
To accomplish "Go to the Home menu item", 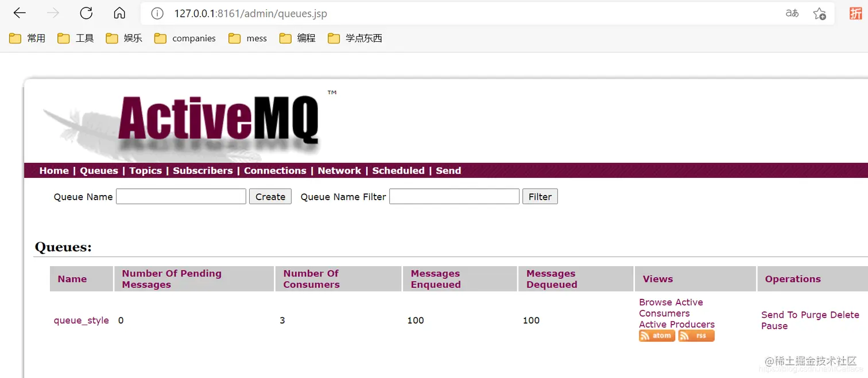I will (54, 170).
